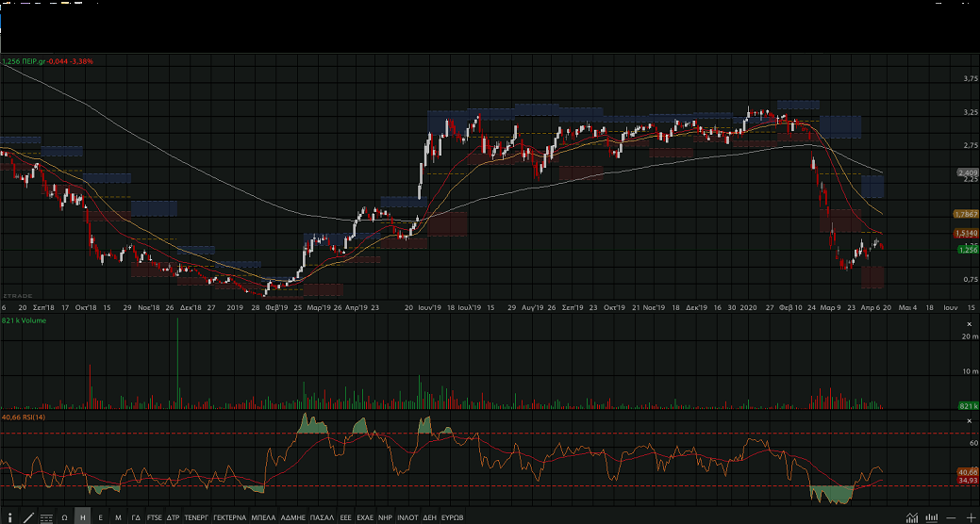Click the 821 k Volume indicator label
980x524 pixels.
pyautogui.click(x=24, y=320)
